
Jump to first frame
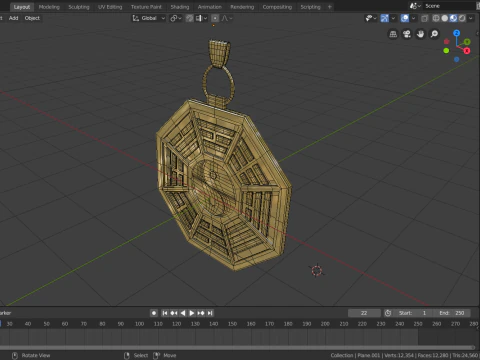[165, 313]
